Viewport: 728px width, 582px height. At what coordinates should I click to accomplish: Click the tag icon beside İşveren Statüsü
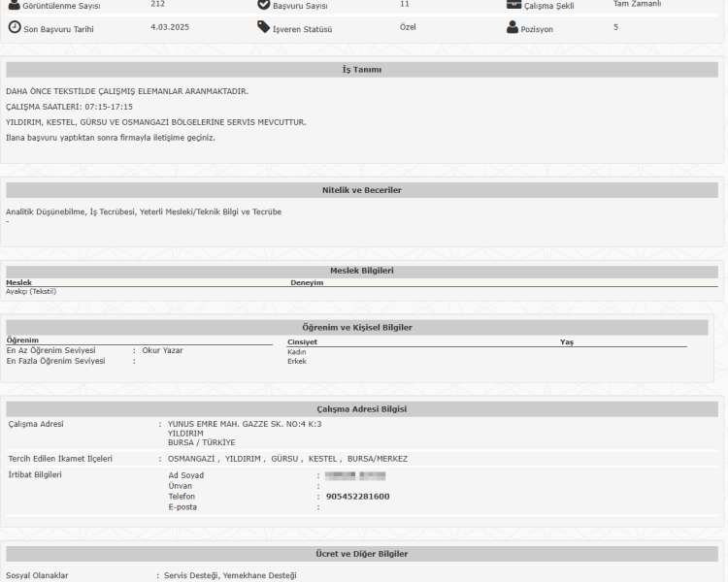[264, 27]
